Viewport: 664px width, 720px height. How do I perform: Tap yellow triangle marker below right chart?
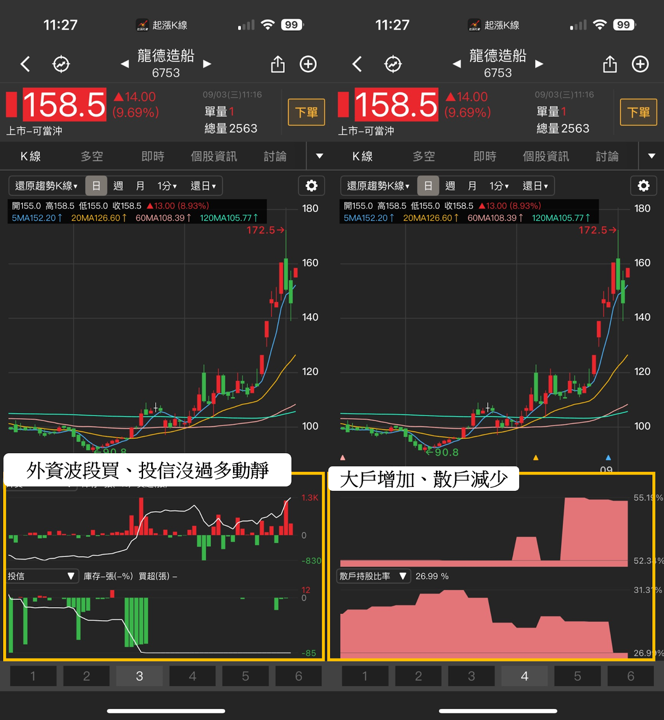pos(535,457)
